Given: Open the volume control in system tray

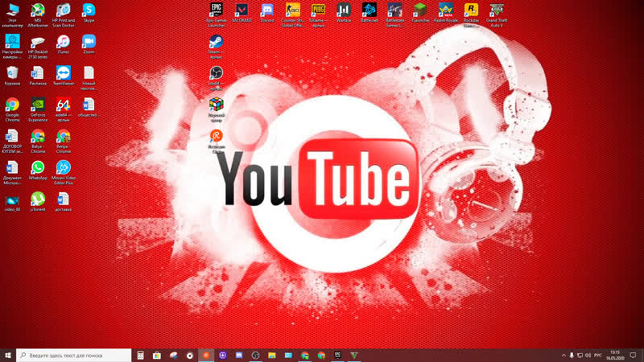Looking at the screenshot, I should click(x=588, y=356).
